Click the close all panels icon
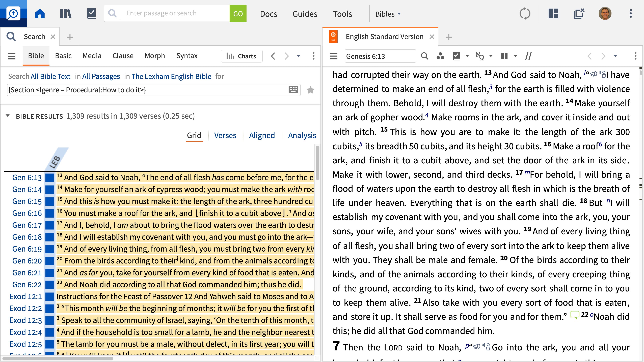The image size is (644, 362). coord(579,13)
